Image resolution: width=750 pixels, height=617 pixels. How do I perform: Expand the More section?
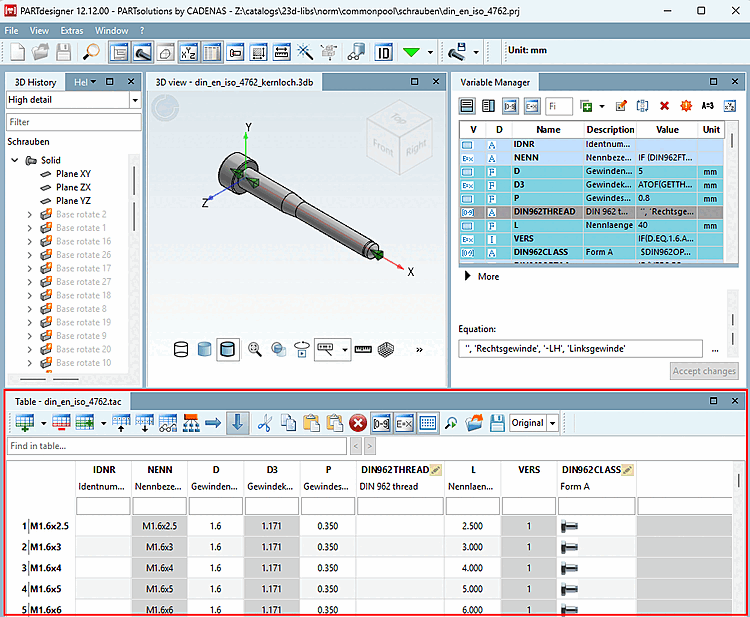(x=483, y=276)
